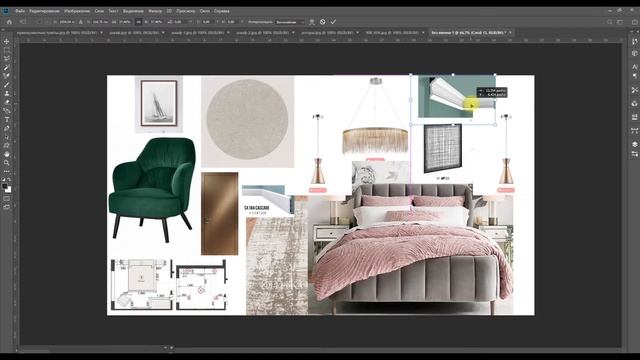Open the Просмотр menu
Viewport: 640px width, 360px height.
click(186, 11)
